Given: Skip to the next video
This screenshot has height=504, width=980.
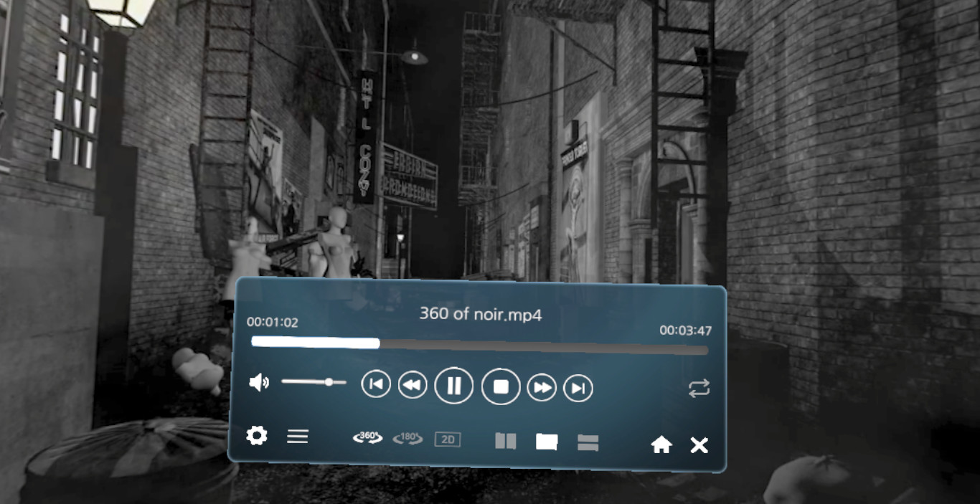Looking at the screenshot, I should 578,386.
